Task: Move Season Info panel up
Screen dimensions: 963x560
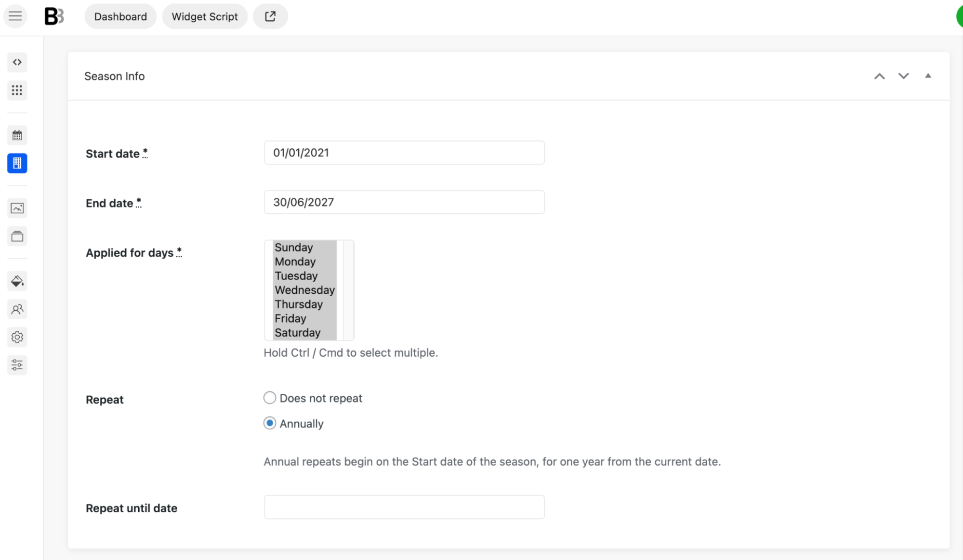Action: coord(880,76)
